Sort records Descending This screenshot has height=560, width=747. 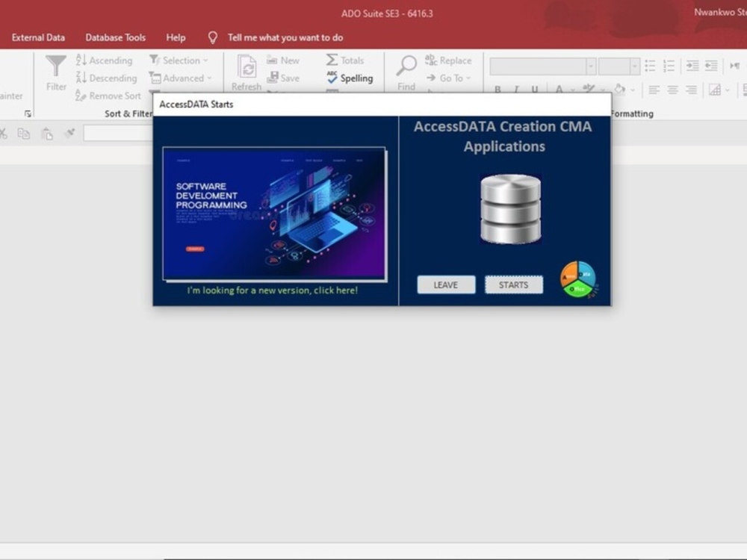click(x=106, y=78)
